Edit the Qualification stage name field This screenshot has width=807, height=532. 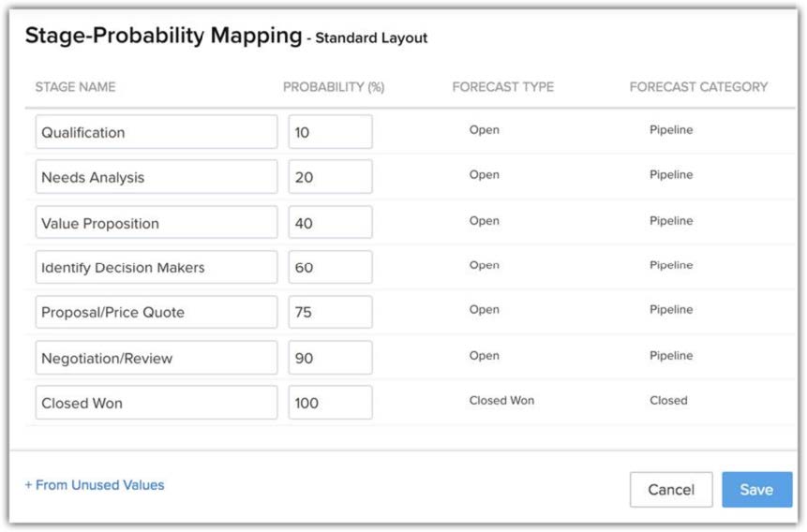(157, 132)
